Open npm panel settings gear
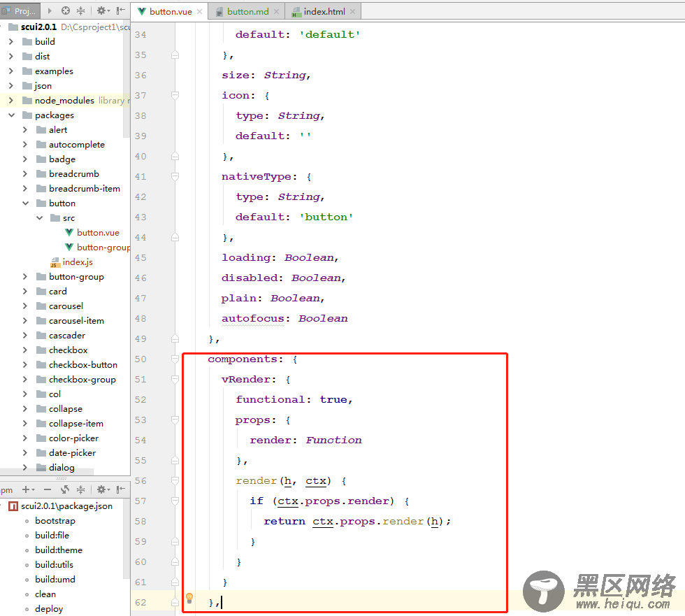Image resolution: width=685 pixels, height=616 pixels. (102, 489)
